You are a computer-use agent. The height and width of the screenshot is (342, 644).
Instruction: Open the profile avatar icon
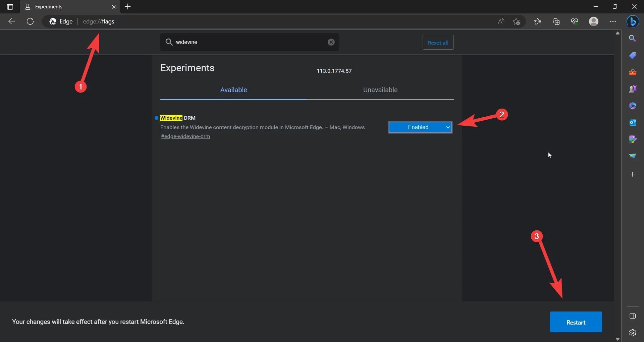click(594, 21)
